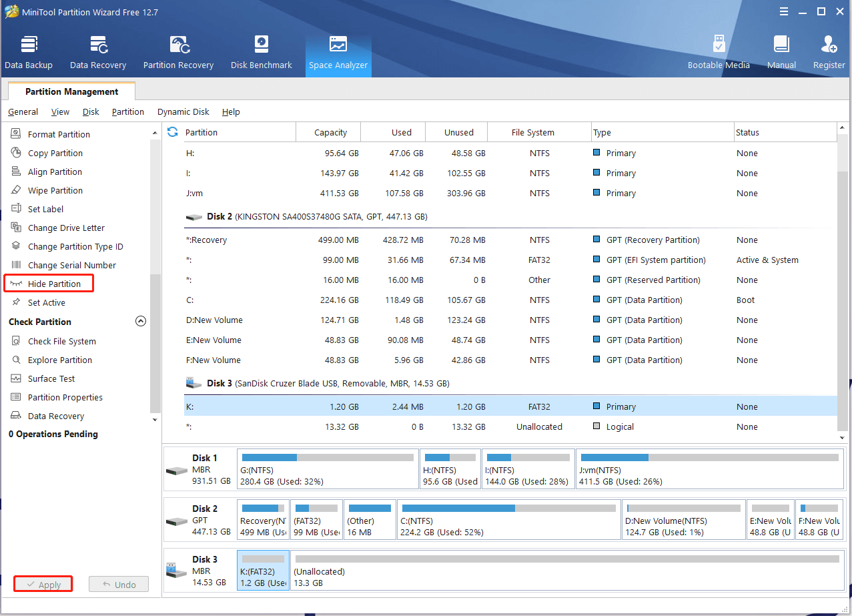Start the Disk Benchmark tool

pyautogui.click(x=262, y=53)
